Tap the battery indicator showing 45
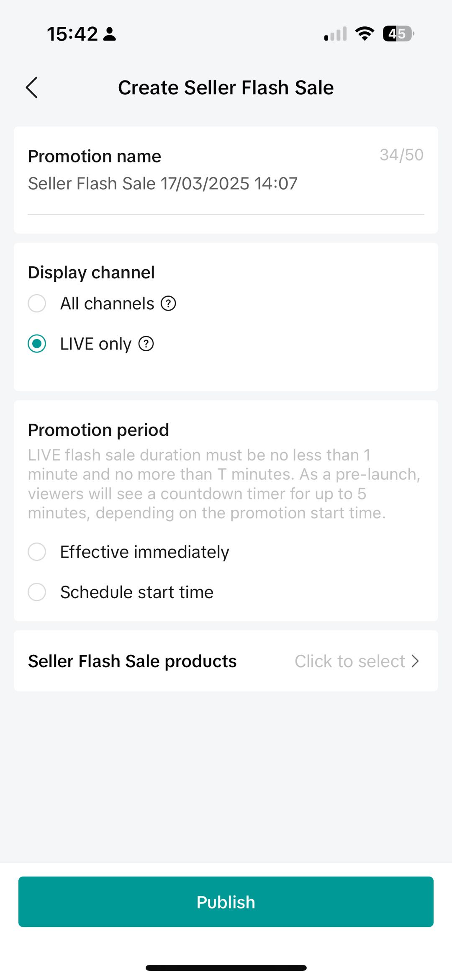 point(398,33)
